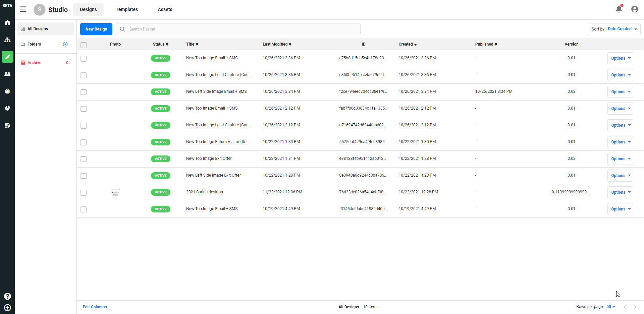644x314 pixels.
Task: Open the help question mark icon
Action: (x=7, y=296)
